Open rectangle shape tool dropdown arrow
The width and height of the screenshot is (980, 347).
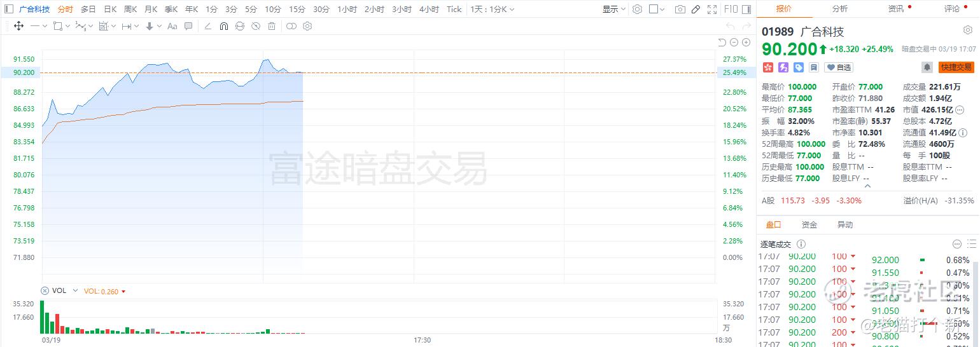[68, 26]
